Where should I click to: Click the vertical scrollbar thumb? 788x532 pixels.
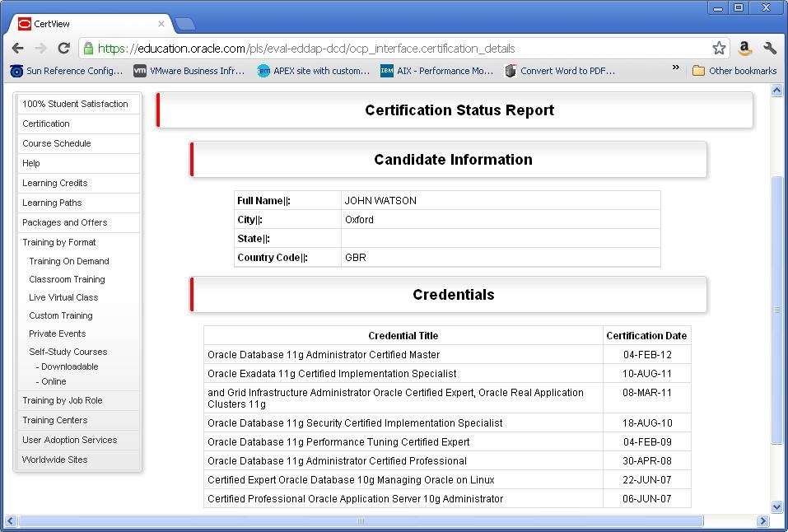pyautogui.click(x=777, y=310)
